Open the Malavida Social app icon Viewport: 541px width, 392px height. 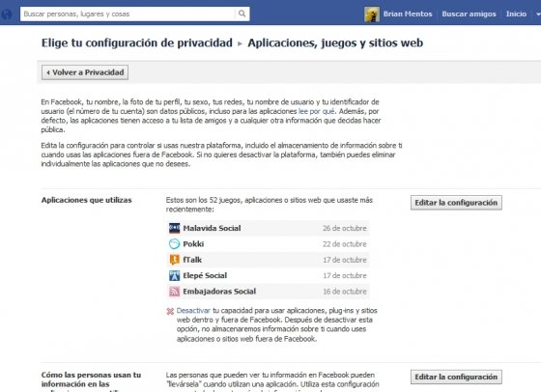(174, 228)
